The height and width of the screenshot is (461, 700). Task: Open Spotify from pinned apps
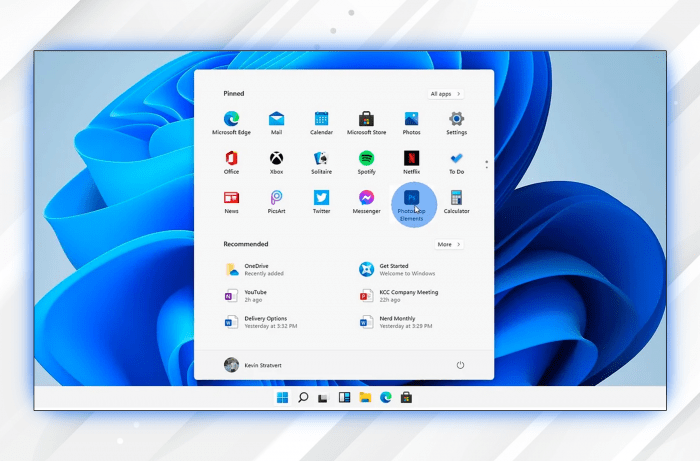[x=366, y=159]
